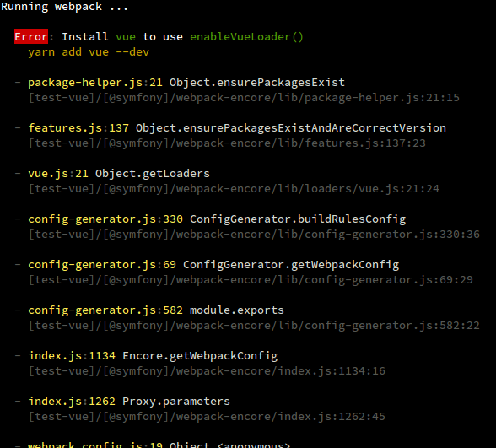496x448 pixels.
Task: Open the config-generator.js:69:29 path
Action: pos(251,280)
